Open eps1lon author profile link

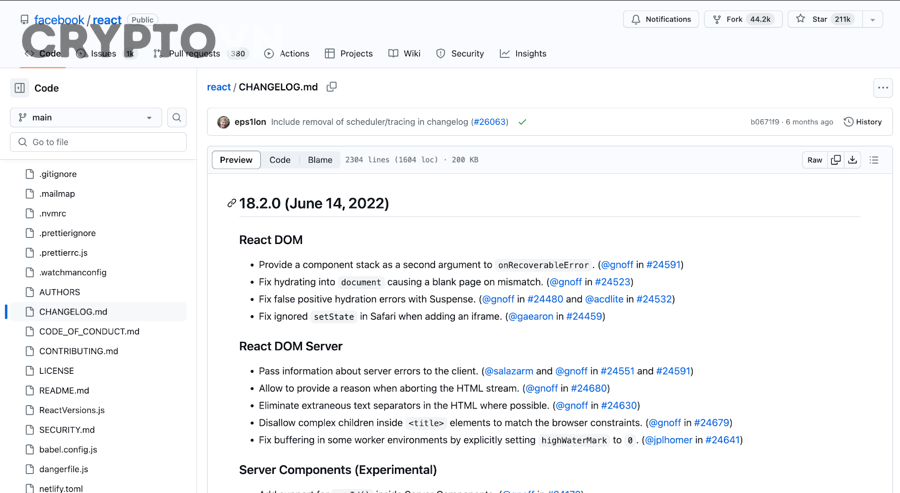point(250,122)
